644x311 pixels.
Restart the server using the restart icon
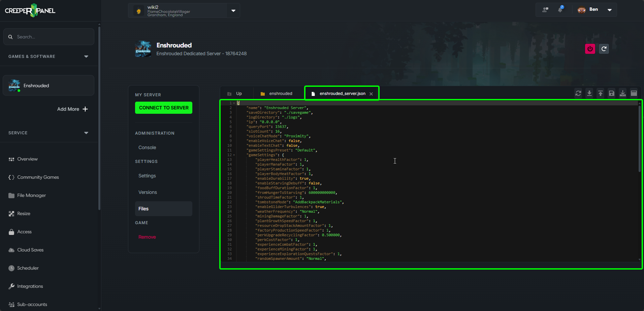click(604, 49)
